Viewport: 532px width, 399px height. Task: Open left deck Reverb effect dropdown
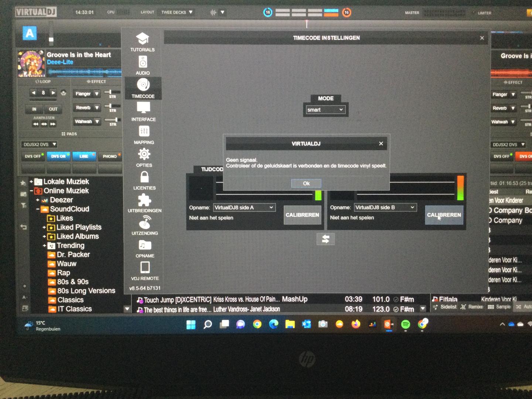87,108
